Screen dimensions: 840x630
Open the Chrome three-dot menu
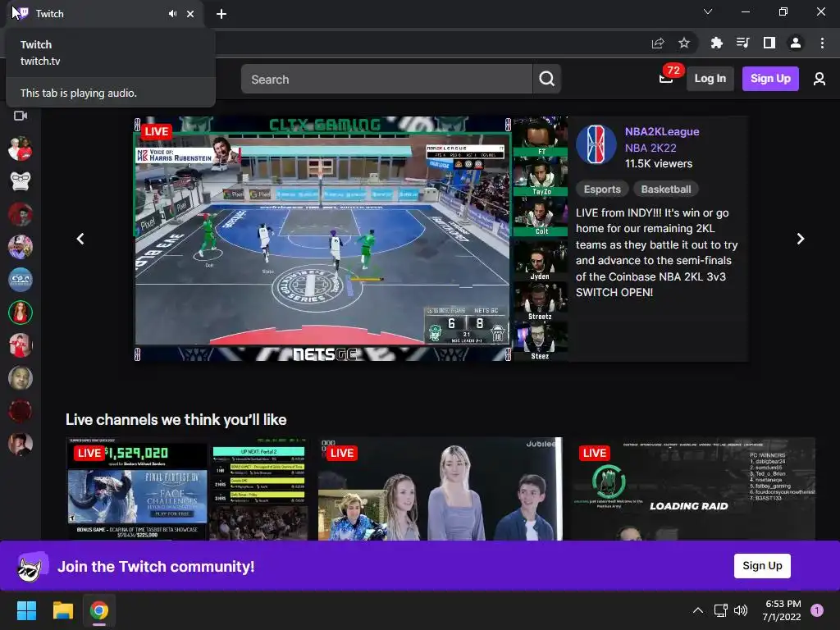pyautogui.click(x=822, y=43)
